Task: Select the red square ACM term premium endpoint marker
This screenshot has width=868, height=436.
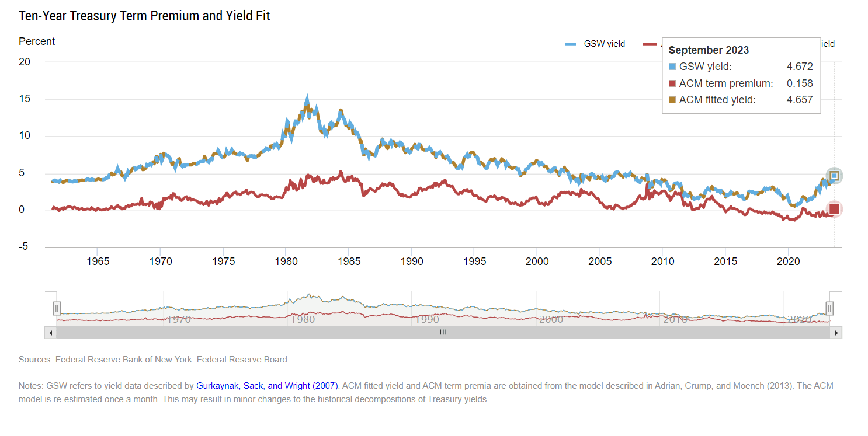Action: (834, 208)
